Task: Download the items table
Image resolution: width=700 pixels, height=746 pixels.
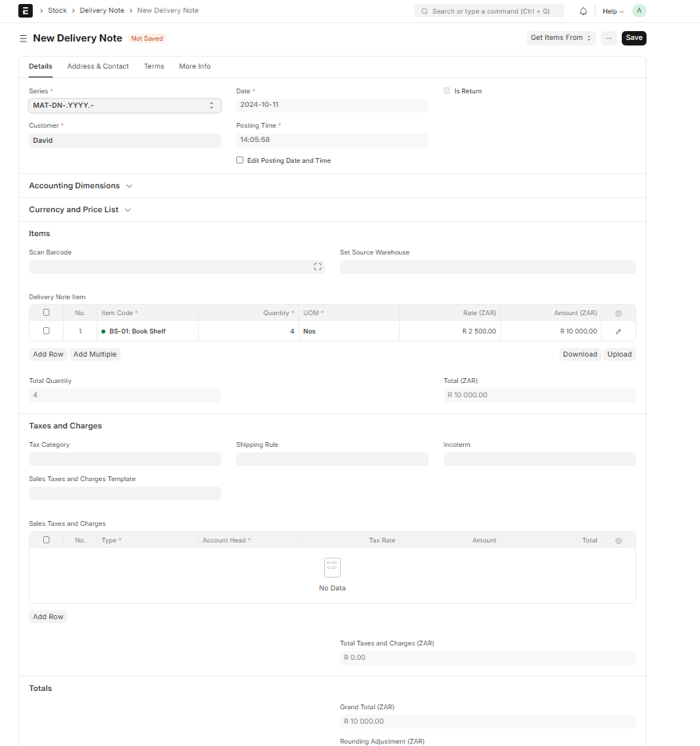Action: click(x=579, y=354)
